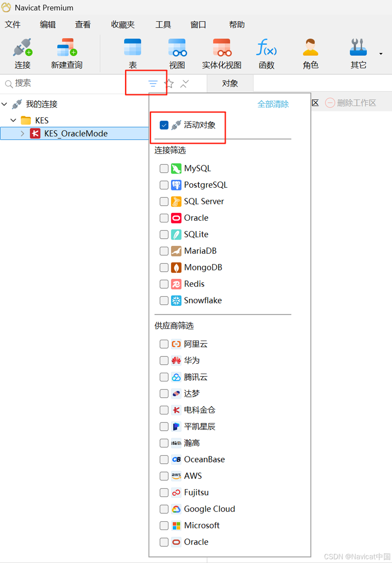Click the MongoDB leaf icon
This screenshot has height=563, width=392.
coord(176,268)
